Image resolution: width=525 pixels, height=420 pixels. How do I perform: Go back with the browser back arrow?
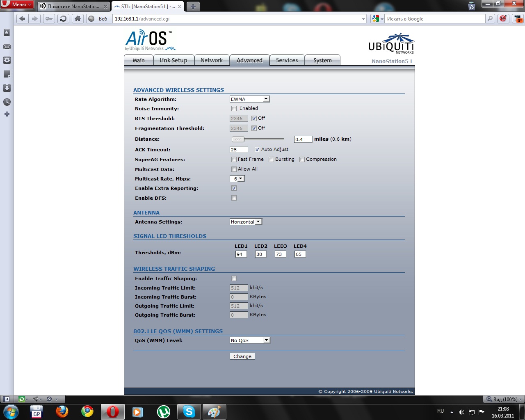click(x=23, y=18)
